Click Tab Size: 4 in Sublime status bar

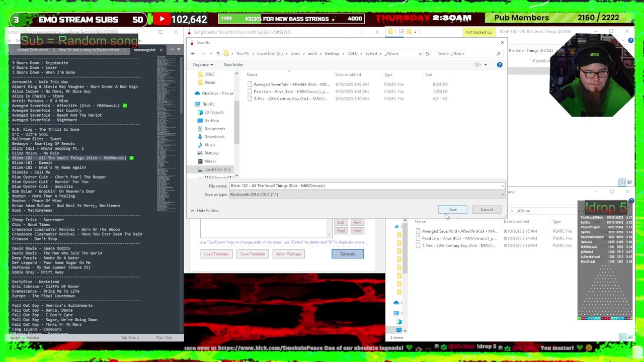130,337
